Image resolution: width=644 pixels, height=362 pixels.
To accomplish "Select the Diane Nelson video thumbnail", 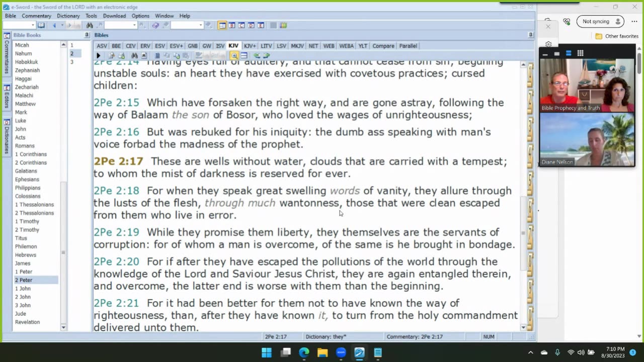I will coord(587,139).
